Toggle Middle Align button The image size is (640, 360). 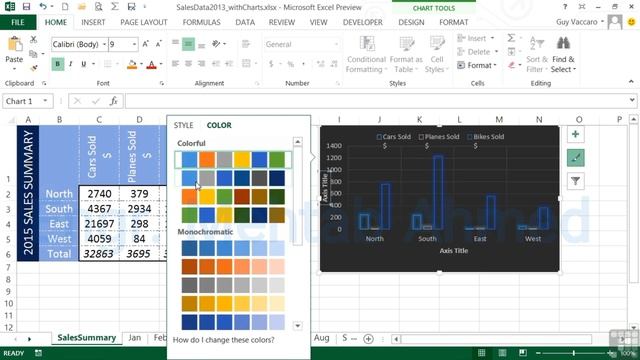click(188, 44)
